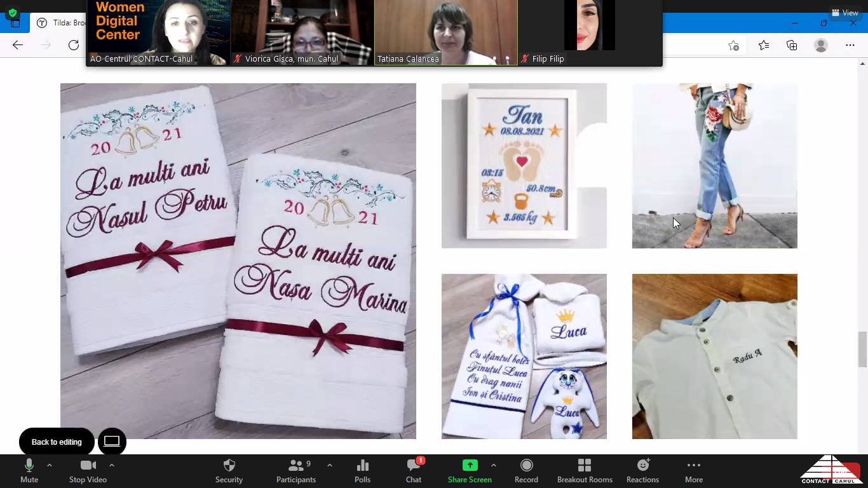This screenshot has height=488, width=868.
Task: Expand the Share Screen options chevron
Action: point(494,465)
